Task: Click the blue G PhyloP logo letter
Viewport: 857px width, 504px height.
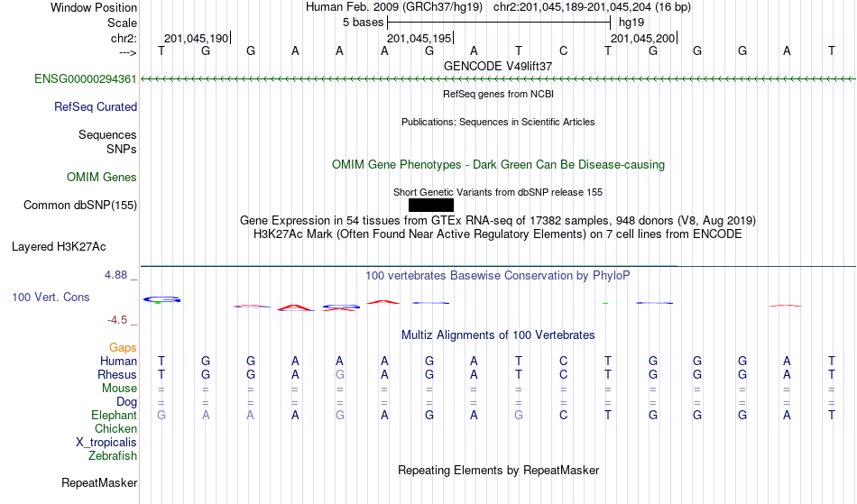Action: 161,299
